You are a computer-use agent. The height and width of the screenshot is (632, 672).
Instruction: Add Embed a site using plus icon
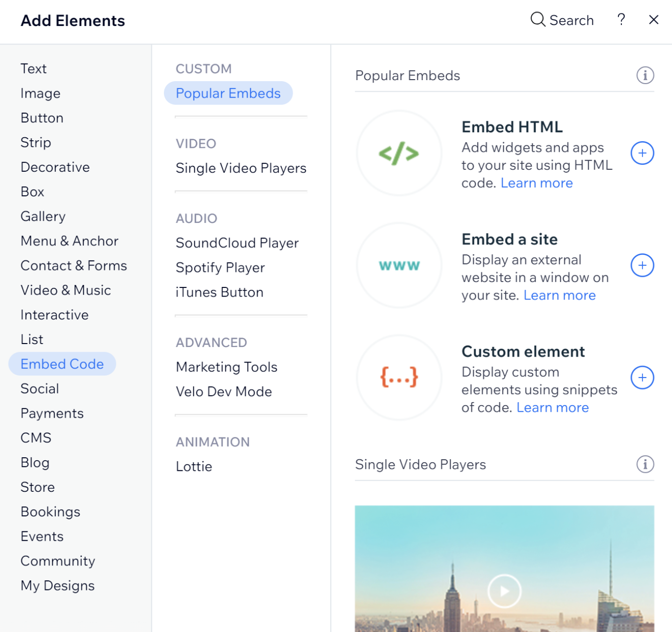642,265
